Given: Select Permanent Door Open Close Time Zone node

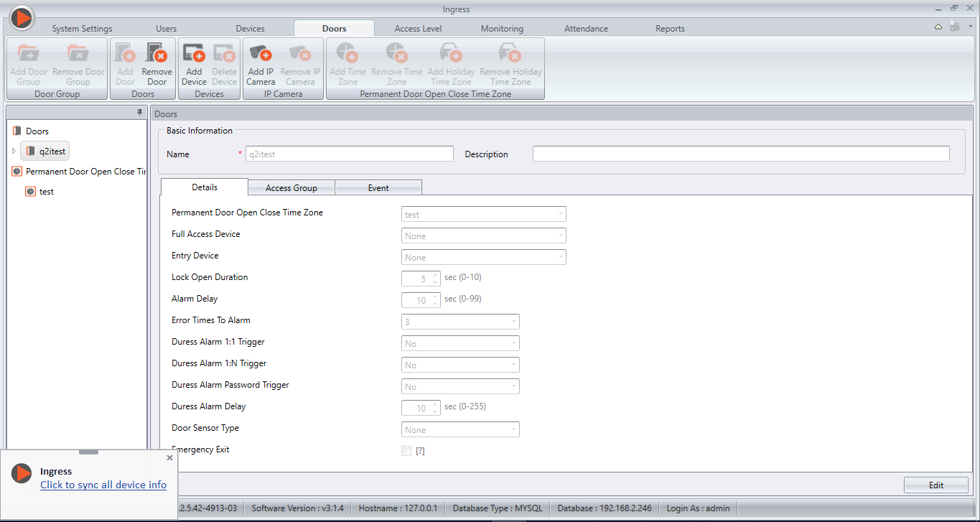Looking at the screenshot, I should 79,172.
